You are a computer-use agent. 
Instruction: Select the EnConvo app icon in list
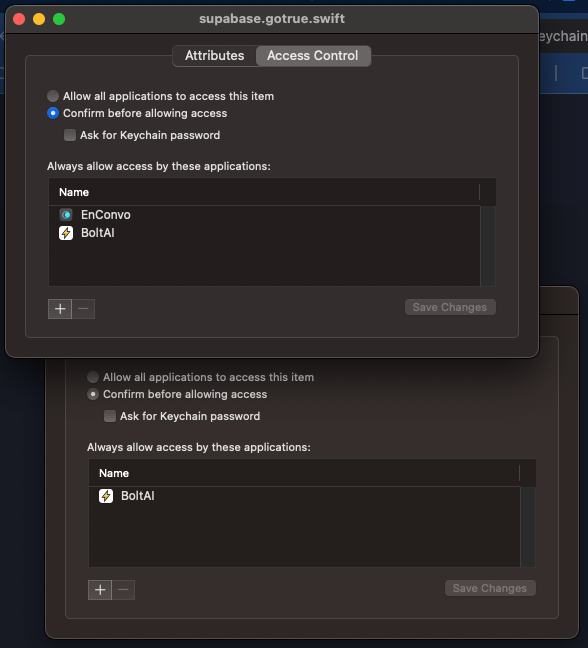point(66,215)
